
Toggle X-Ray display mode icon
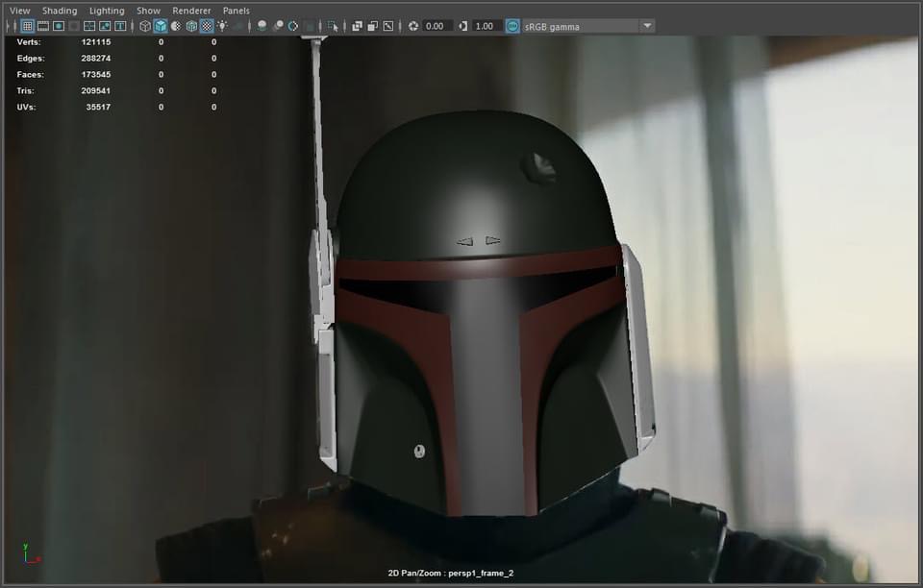click(357, 26)
